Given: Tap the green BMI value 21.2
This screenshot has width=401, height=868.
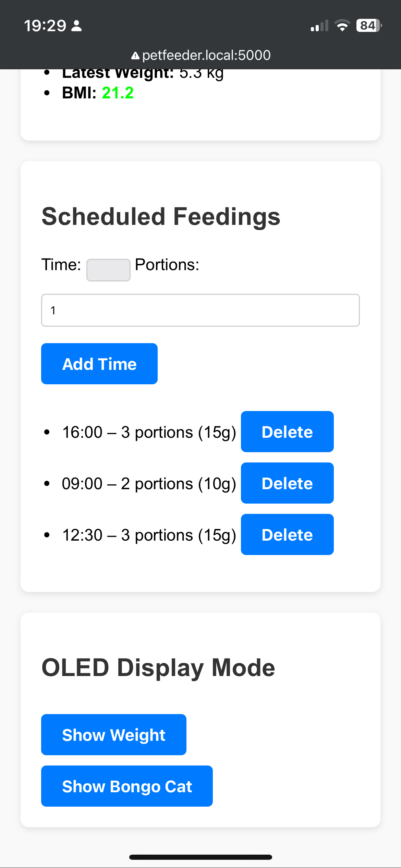Looking at the screenshot, I should 118,93.
